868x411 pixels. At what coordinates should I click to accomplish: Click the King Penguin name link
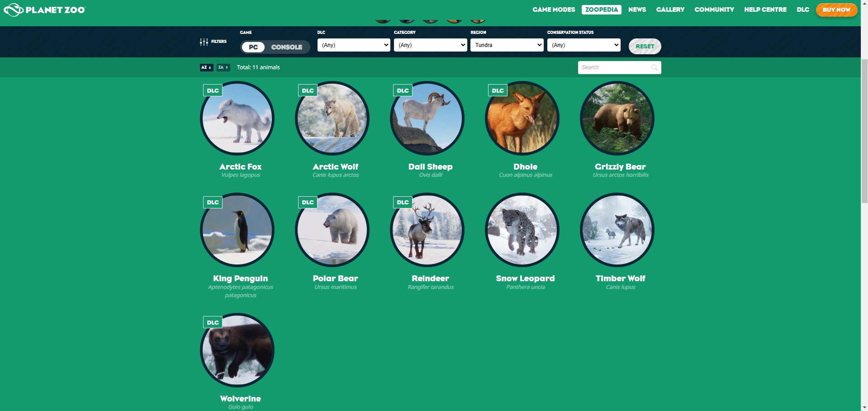pos(241,279)
